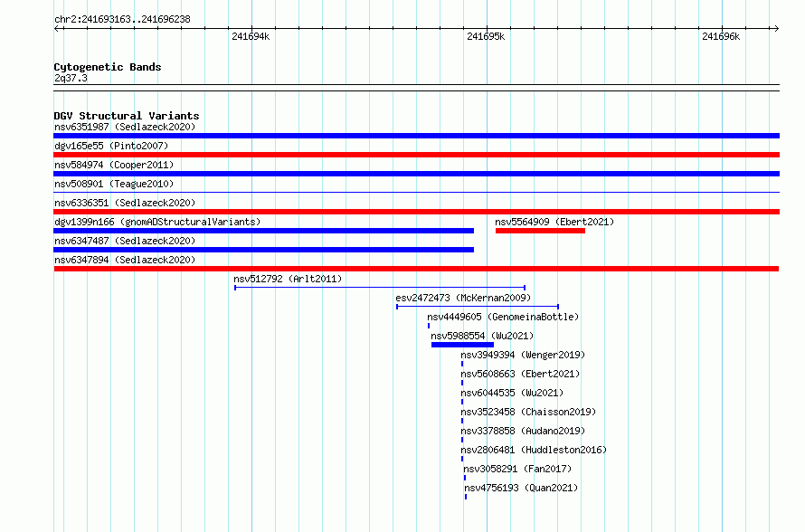Open the nsv4449605 (GenomeinaBottle) label
The width and height of the screenshot is (805, 532).
(503, 317)
